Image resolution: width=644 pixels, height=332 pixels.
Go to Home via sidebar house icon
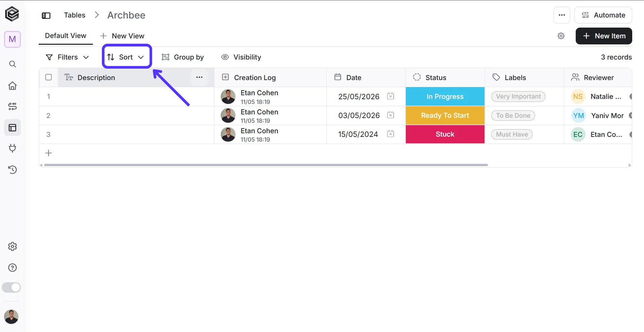click(12, 85)
